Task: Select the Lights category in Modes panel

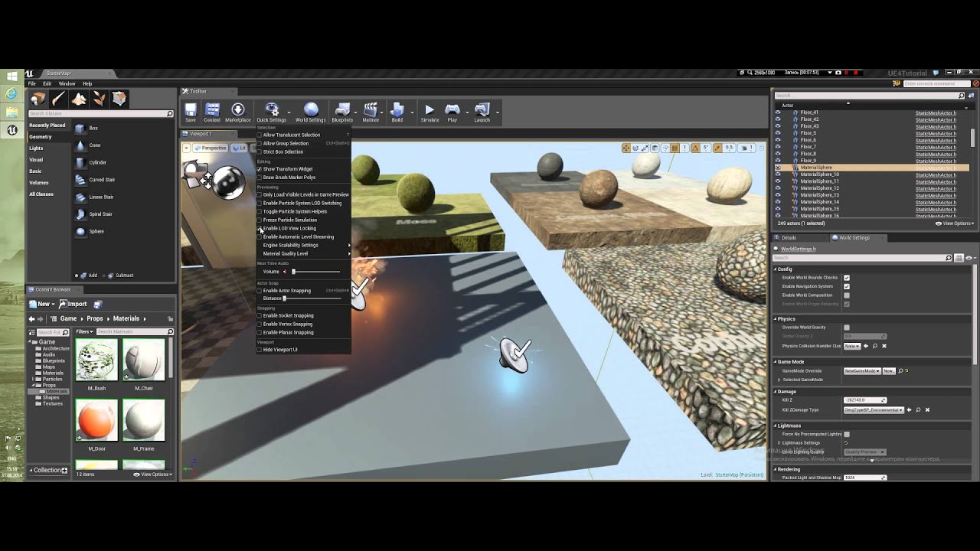Action: [x=36, y=148]
